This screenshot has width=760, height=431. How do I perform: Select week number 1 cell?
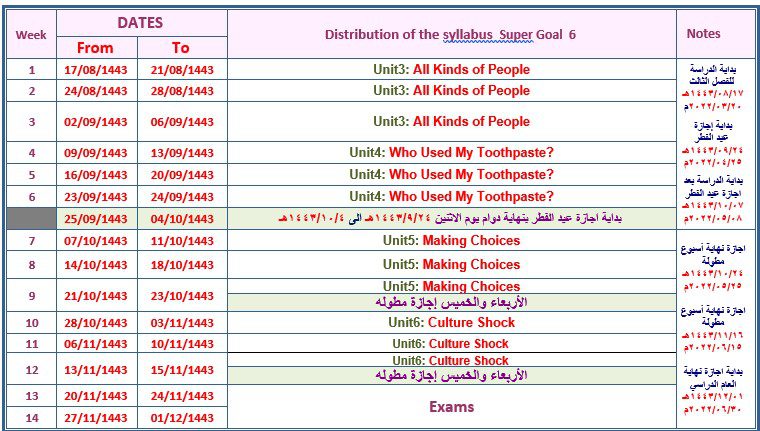pos(32,70)
